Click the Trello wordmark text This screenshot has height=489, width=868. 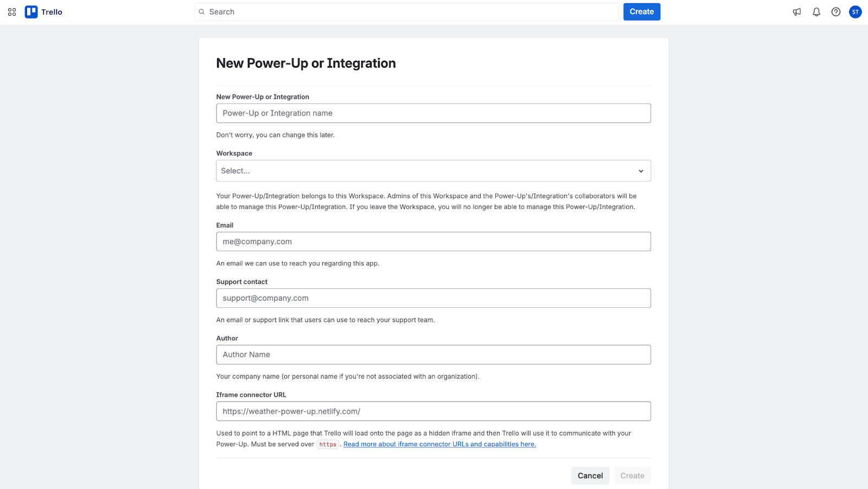52,12
